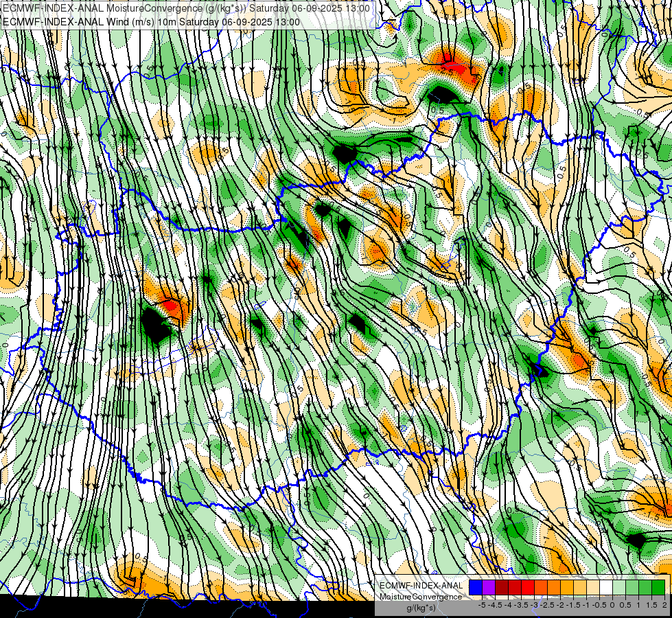Click the white legend color swatch
672x618 pixels.
click(x=606, y=587)
